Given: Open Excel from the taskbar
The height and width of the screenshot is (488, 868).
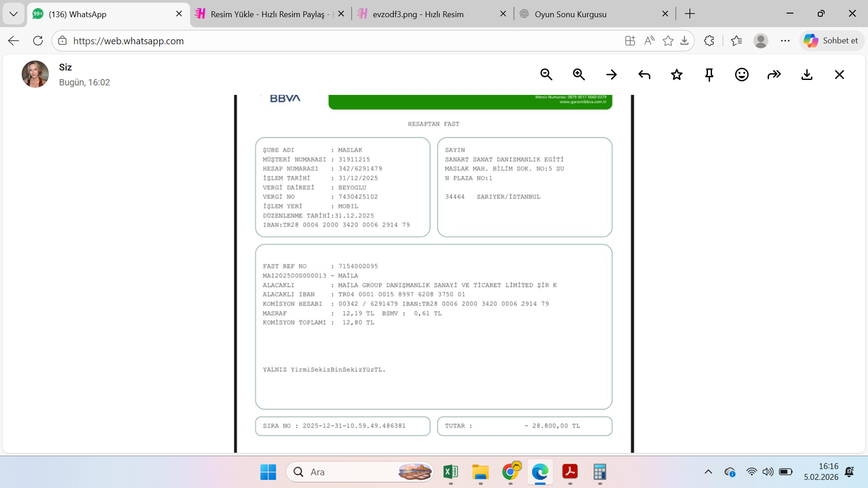Looking at the screenshot, I should [x=451, y=472].
